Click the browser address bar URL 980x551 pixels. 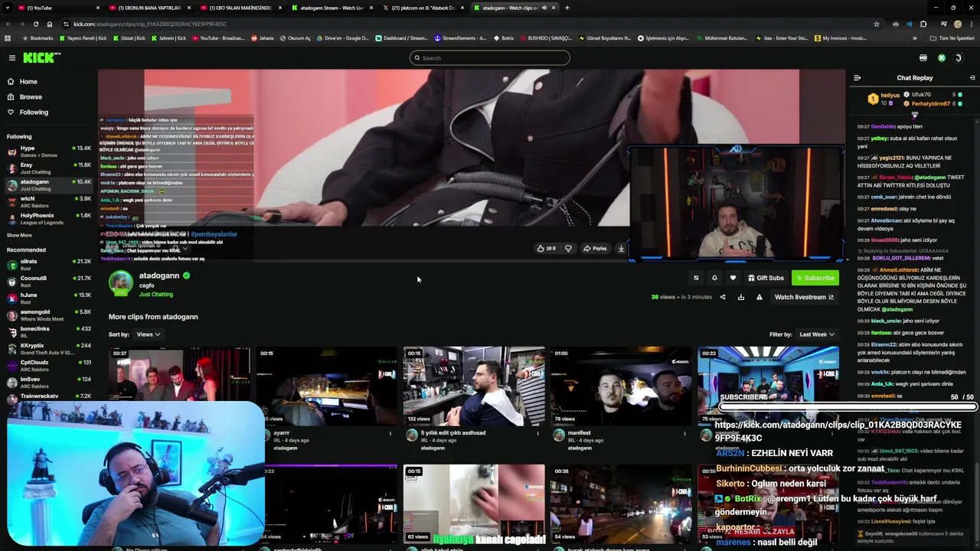pos(150,24)
